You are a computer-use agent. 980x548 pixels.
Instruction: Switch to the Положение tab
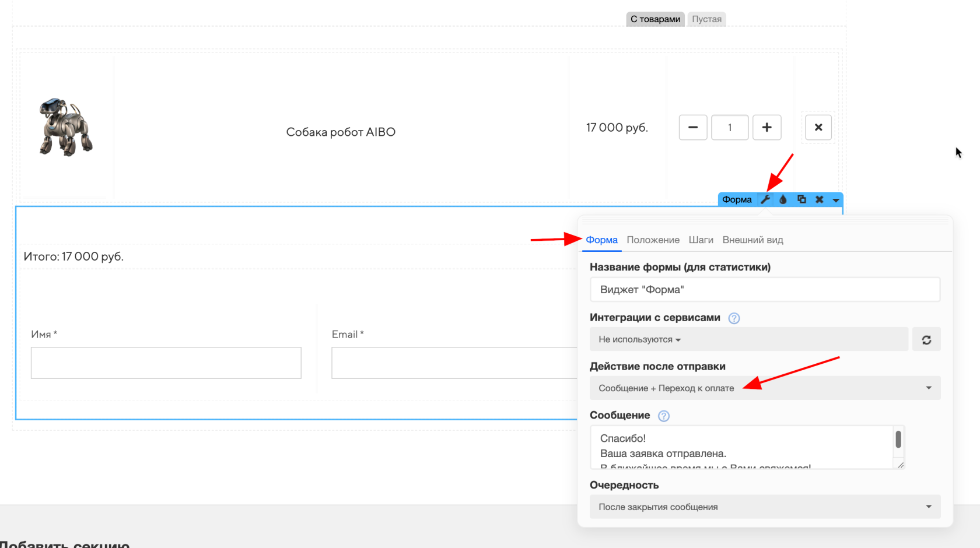tap(653, 240)
